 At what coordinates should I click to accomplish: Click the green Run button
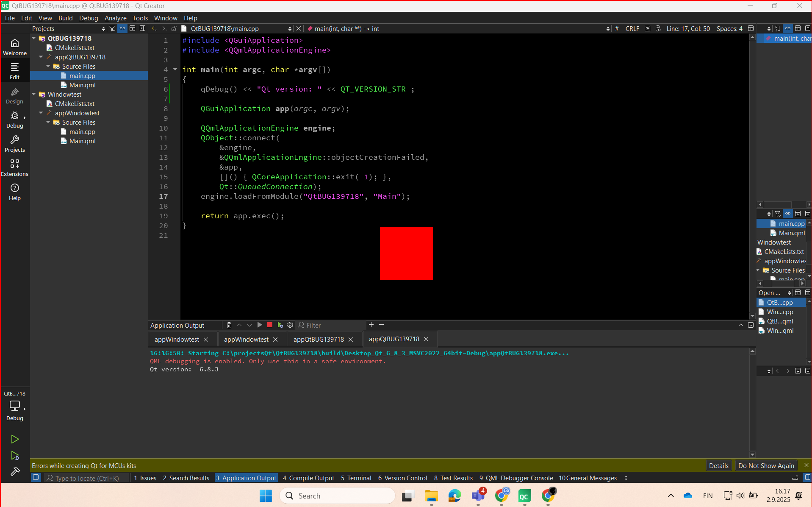tap(15, 439)
